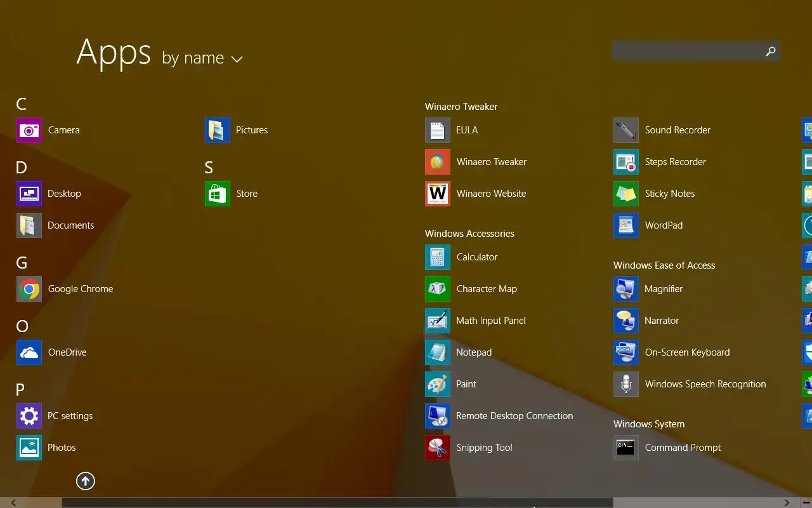Click the zoom-out minus button

(806, 503)
